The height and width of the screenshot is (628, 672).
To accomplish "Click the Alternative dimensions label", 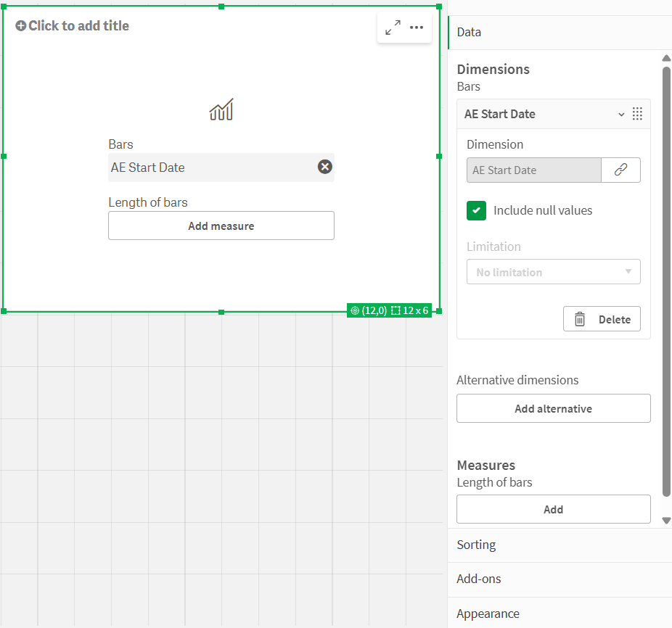I will click(x=517, y=380).
